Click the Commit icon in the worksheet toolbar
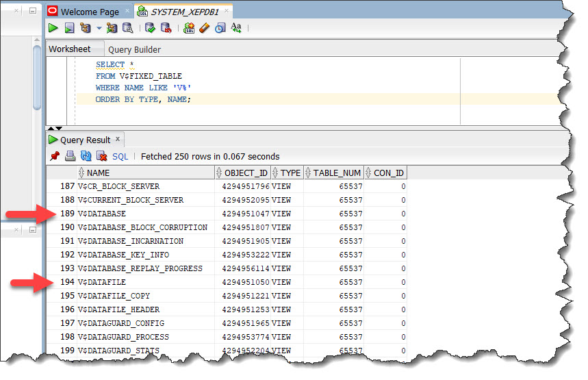The height and width of the screenshot is (380, 588). click(x=150, y=28)
